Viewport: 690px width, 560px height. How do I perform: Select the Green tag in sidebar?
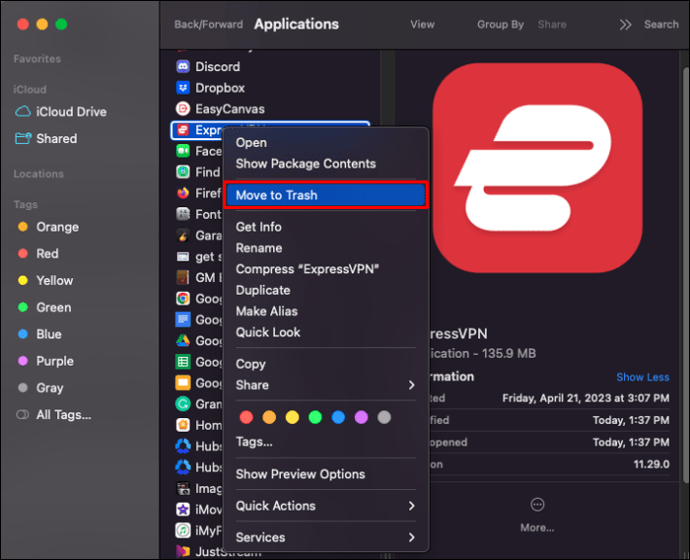click(44, 307)
